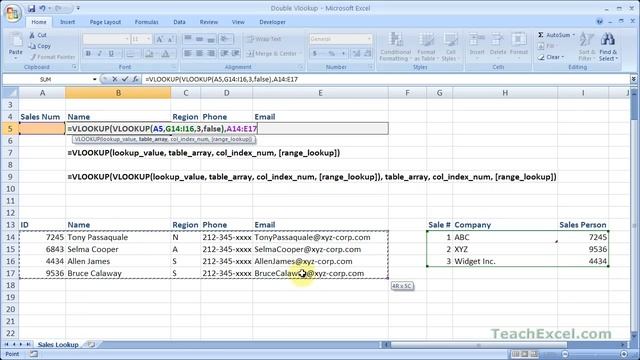Select the Sales Lookup sheet tab
Screen dimensions: 640x360
58,345
